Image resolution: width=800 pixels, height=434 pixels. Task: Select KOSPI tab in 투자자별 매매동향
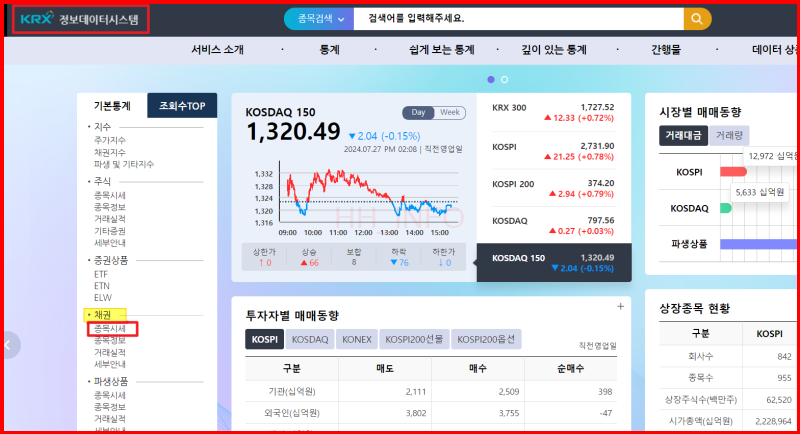tap(265, 340)
